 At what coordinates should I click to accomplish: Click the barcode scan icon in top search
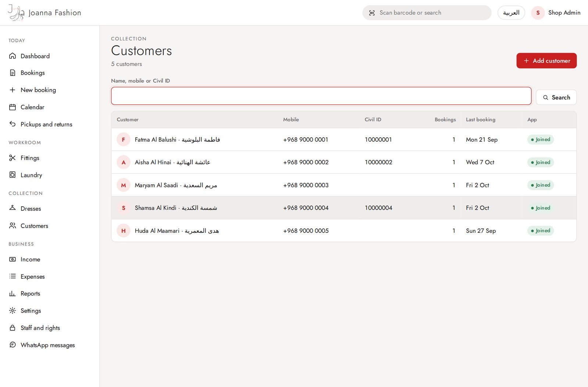pos(372,13)
